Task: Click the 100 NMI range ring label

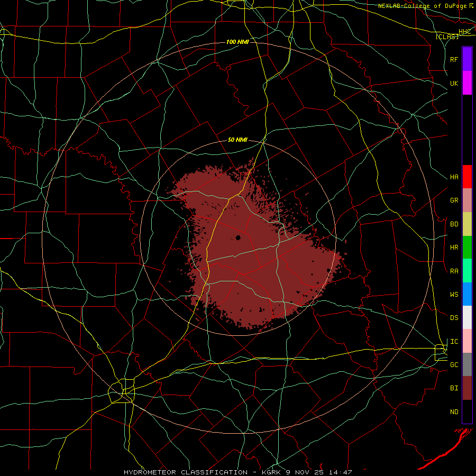Action: coord(237,42)
